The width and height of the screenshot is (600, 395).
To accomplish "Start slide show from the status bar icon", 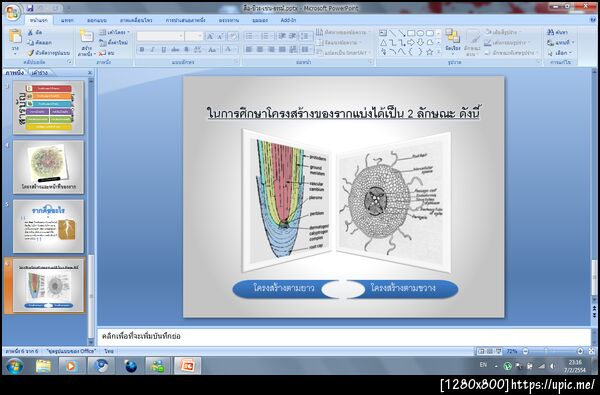I will click(499, 351).
